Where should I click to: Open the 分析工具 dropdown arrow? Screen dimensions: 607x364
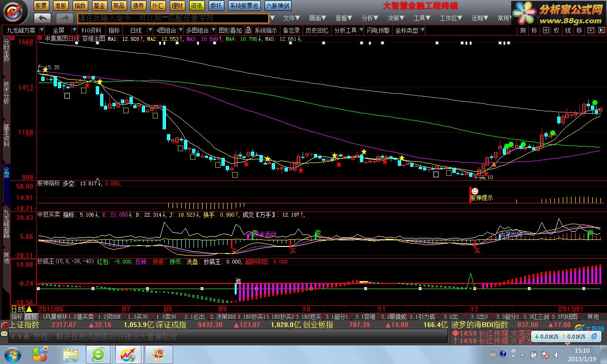pyautogui.click(x=361, y=30)
